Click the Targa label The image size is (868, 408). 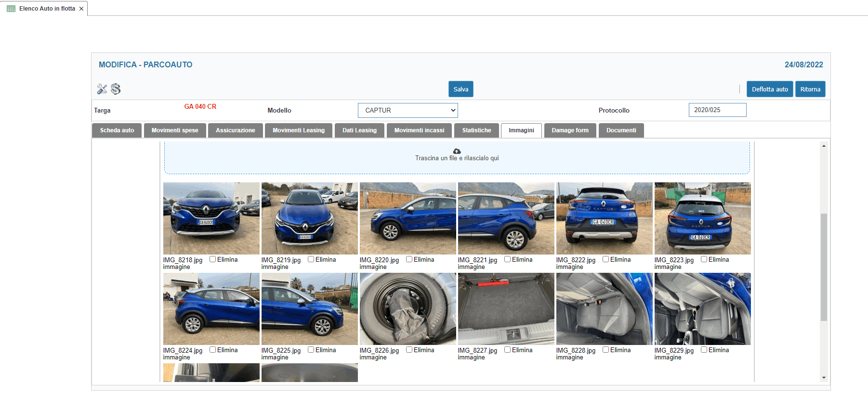[x=102, y=110]
